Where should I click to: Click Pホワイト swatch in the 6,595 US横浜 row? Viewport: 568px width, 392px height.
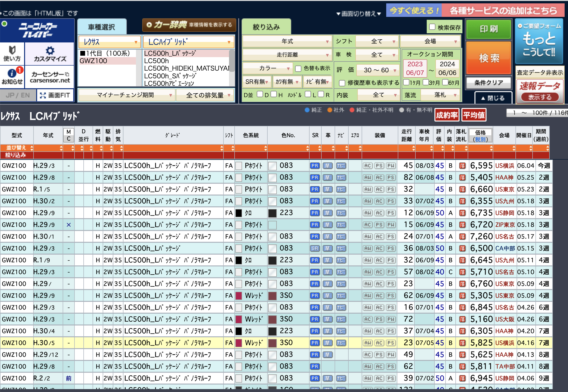[x=239, y=166]
